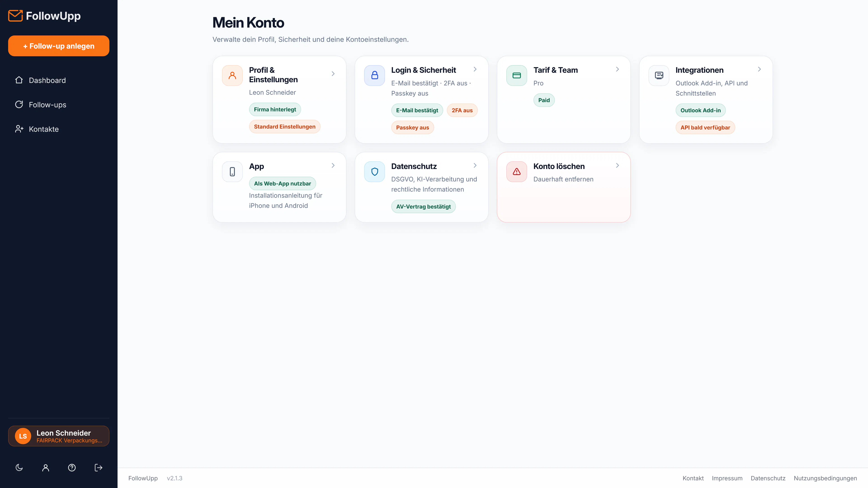
Task: Open Dashboard via house icon
Action: [x=19, y=80]
